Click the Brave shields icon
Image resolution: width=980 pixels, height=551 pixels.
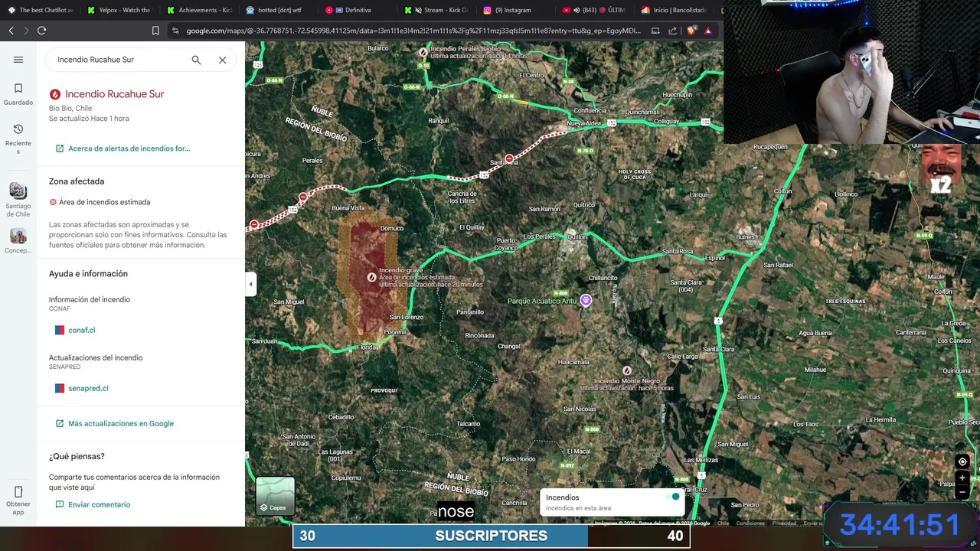click(691, 31)
